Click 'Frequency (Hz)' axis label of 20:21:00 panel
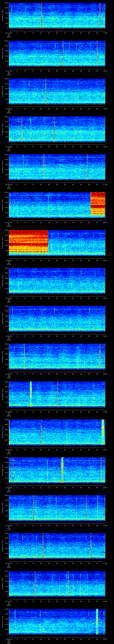This screenshot has height=644, width=114. [3, 205]
